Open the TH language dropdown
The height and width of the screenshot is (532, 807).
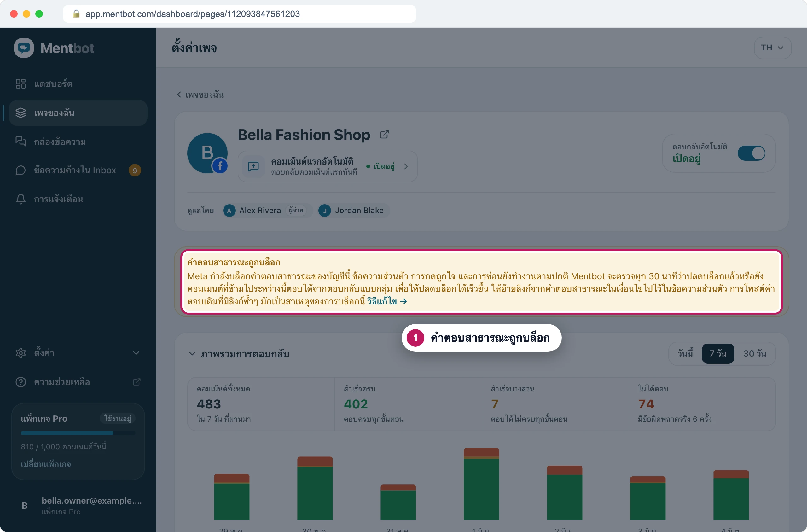tap(772, 48)
